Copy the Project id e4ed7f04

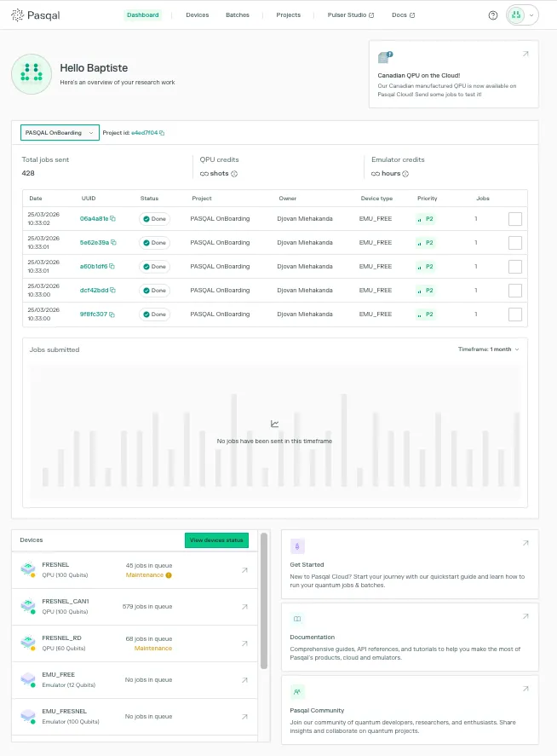(162, 133)
